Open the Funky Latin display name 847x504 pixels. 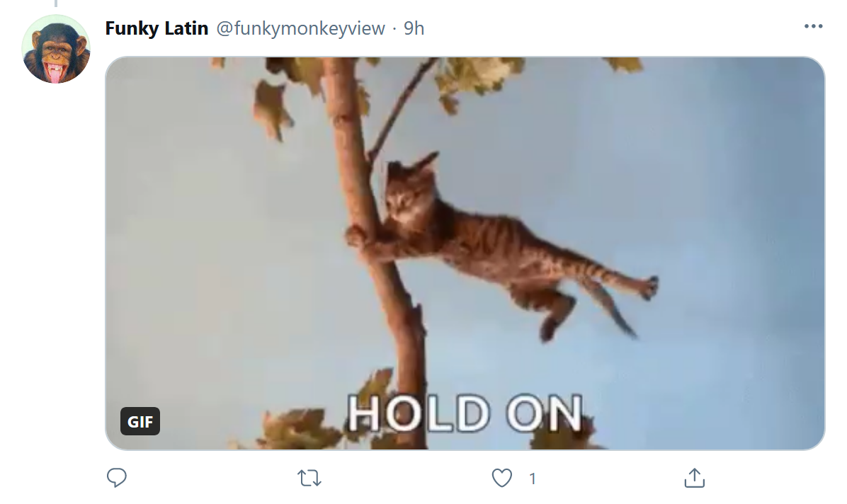click(x=157, y=28)
